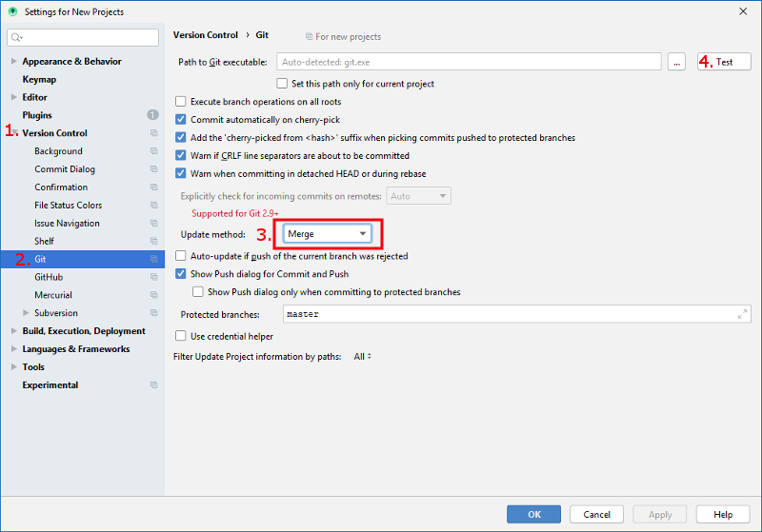This screenshot has width=762, height=532.
Task: Expand Languages & Frameworks section
Action: coord(13,349)
